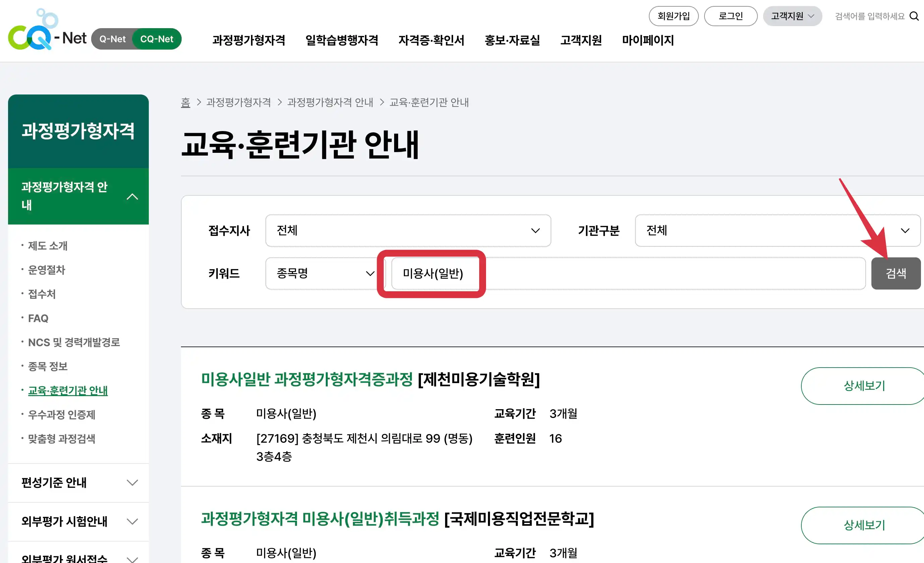Viewport: 924px width, 563px height.
Task: Collapse the 과정평가형자격 안내 sidebar section
Action: pyautogui.click(x=132, y=196)
